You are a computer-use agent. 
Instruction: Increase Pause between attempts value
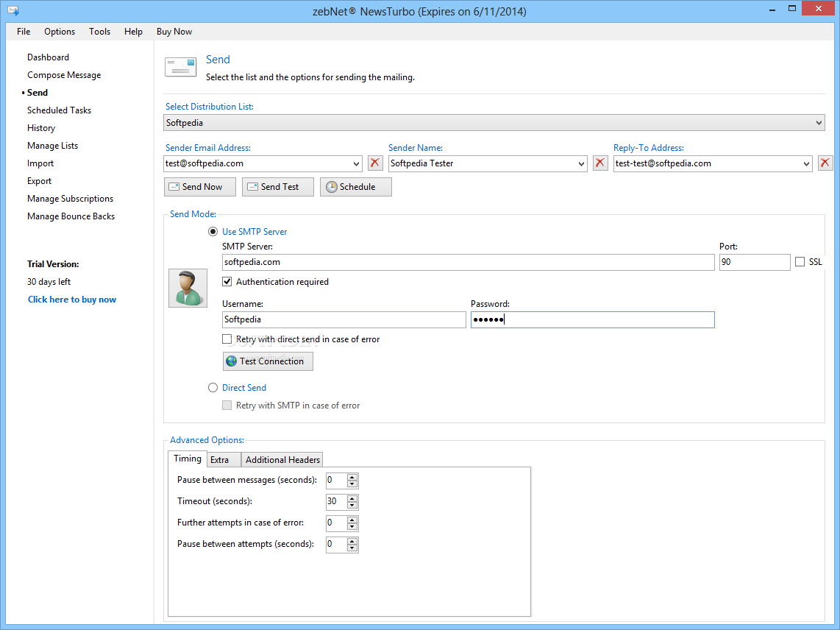click(352, 541)
